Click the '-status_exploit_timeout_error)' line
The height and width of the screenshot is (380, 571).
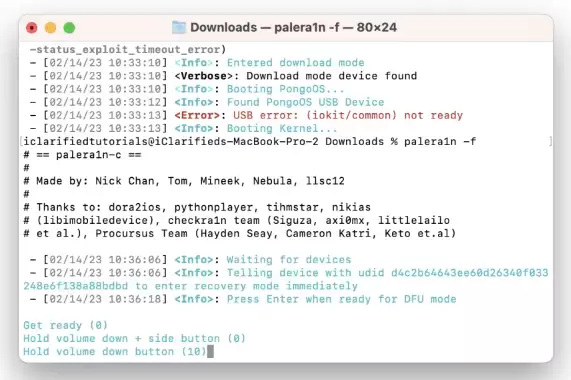pos(128,50)
